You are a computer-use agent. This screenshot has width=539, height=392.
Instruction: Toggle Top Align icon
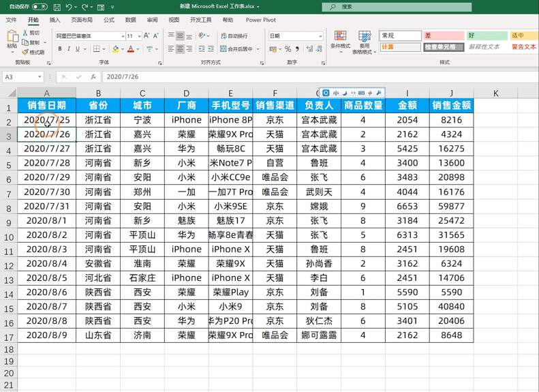pos(171,35)
